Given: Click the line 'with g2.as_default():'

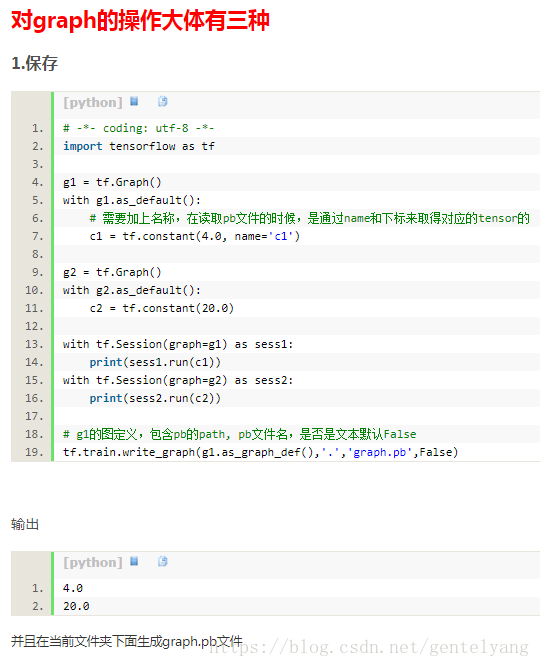Looking at the screenshot, I should coord(132,290).
